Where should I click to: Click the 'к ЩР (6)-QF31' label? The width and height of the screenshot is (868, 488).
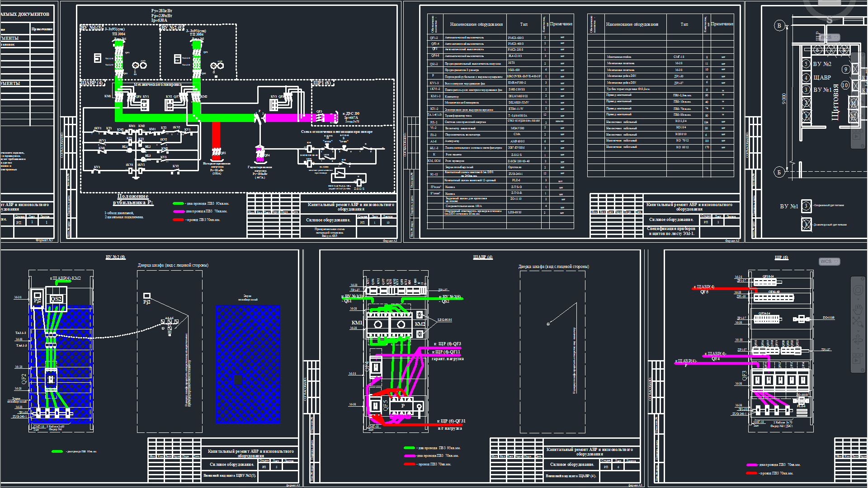point(451,421)
